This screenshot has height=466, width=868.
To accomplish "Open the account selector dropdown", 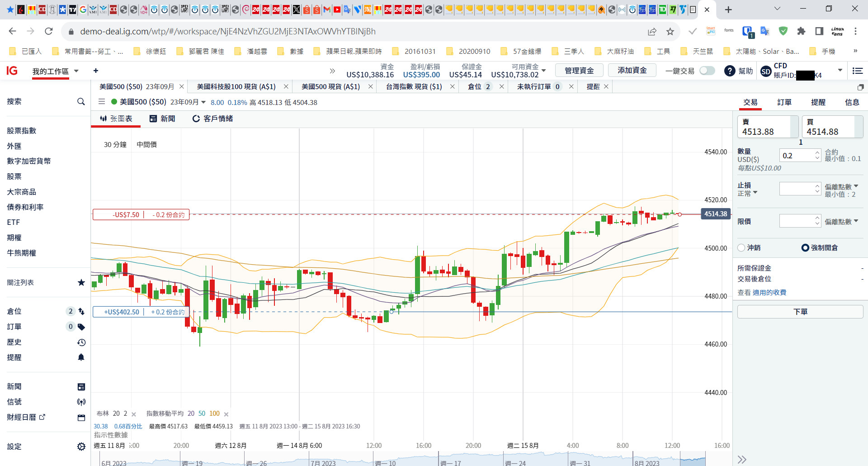I will click(840, 70).
